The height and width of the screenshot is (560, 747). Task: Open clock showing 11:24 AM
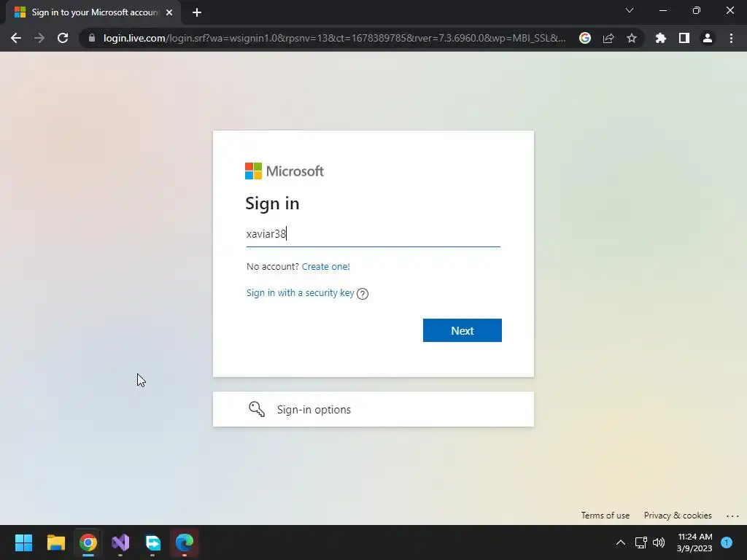coord(694,542)
